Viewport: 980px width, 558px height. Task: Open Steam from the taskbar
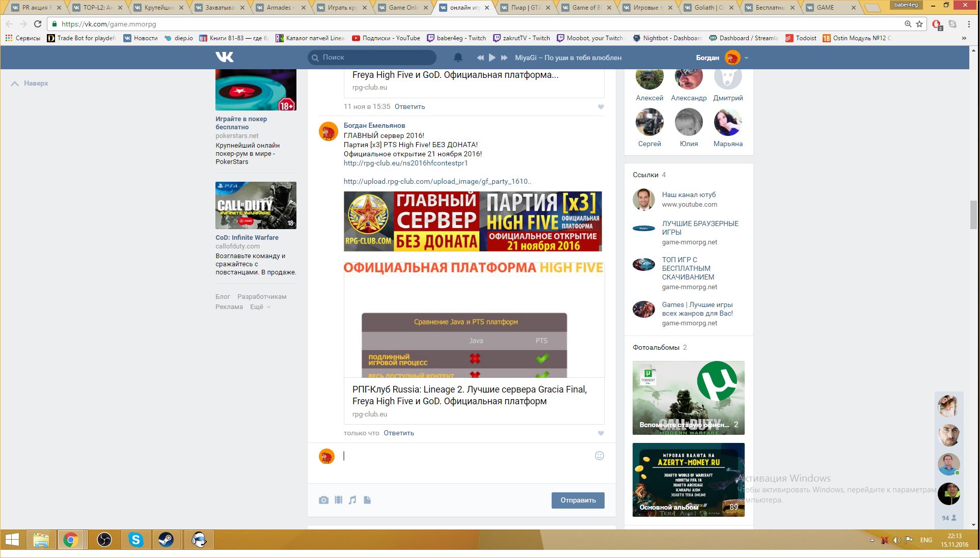coord(167,540)
